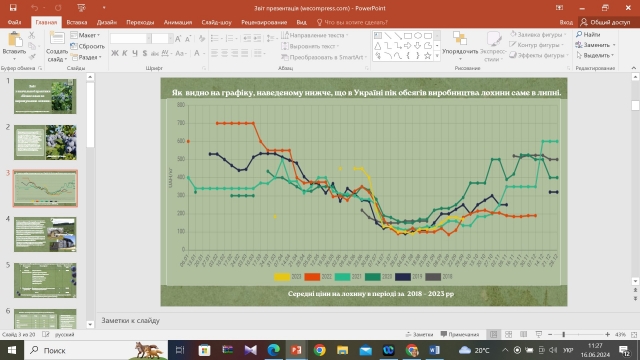Open the Вставка ribbon tab
The height and width of the screenshot is (360, 640).
tap(77, 22)
